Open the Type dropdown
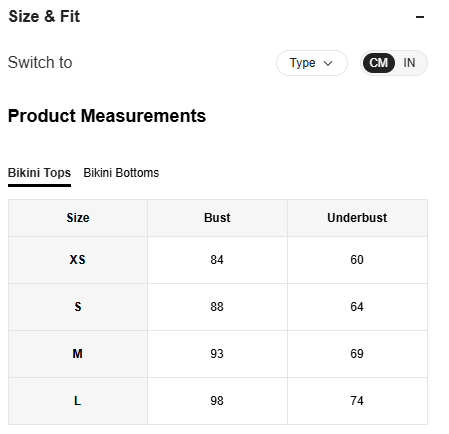449x434 pixels. point(312,63)
